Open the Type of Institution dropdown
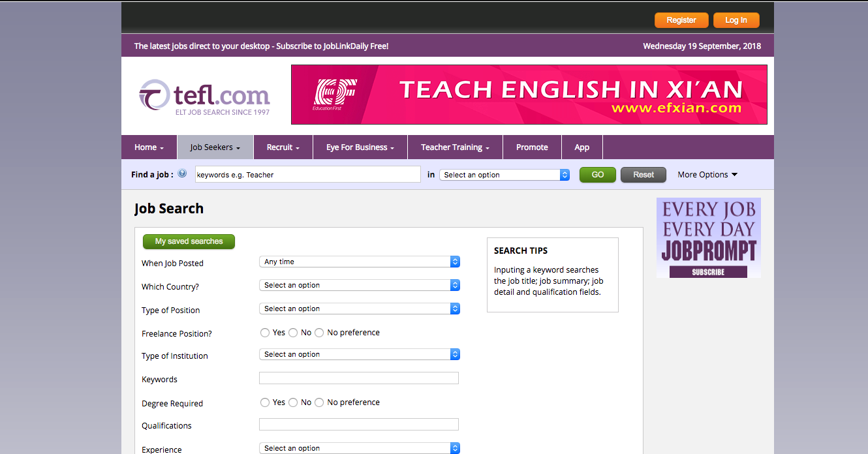This screenshot has height=454, width=868. (x=359, y=354)
